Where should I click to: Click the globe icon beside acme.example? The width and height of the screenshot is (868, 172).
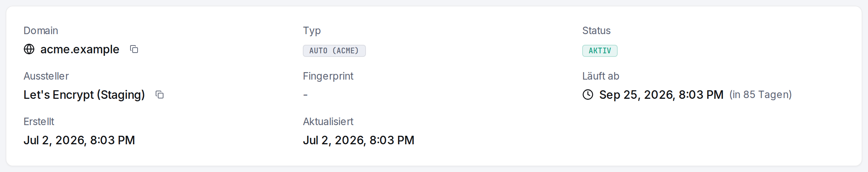29,49
